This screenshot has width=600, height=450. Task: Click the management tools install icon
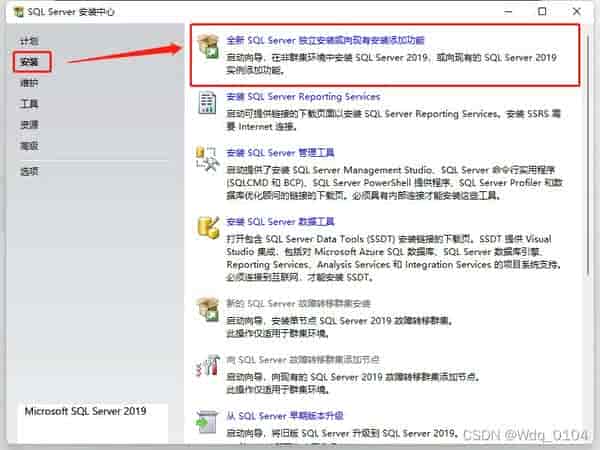[x=209, y=160]
